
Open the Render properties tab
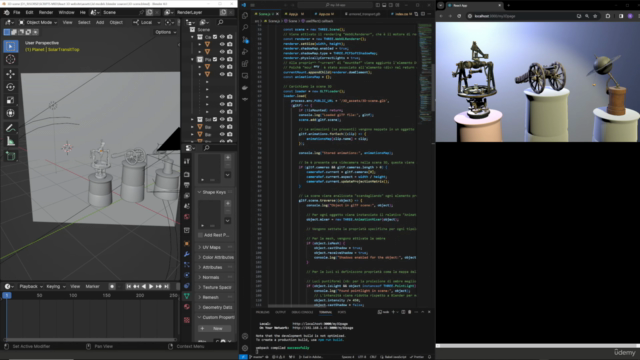click(187, 175)
